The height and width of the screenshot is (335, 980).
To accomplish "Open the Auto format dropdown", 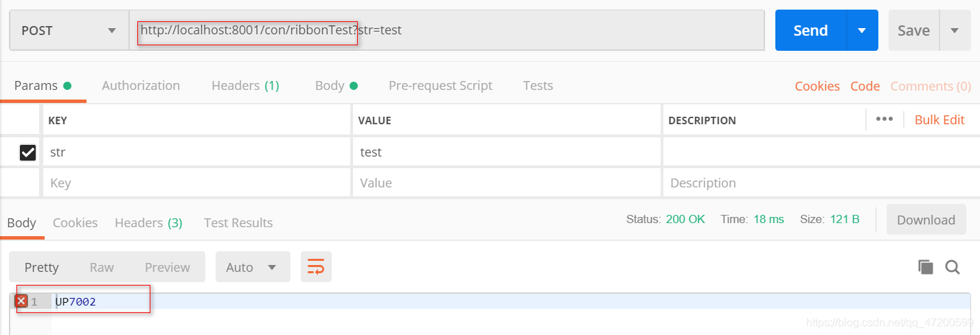I will tap(253, 267).
